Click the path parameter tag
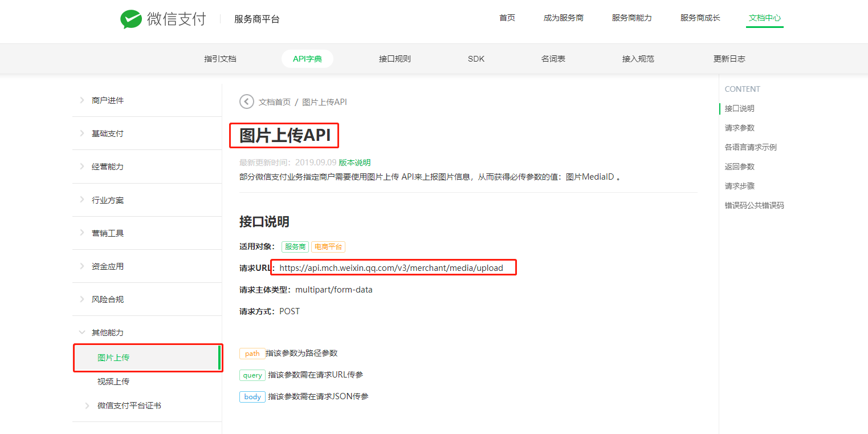The height and width of the screenshot is (434, 868). (252, 354)
